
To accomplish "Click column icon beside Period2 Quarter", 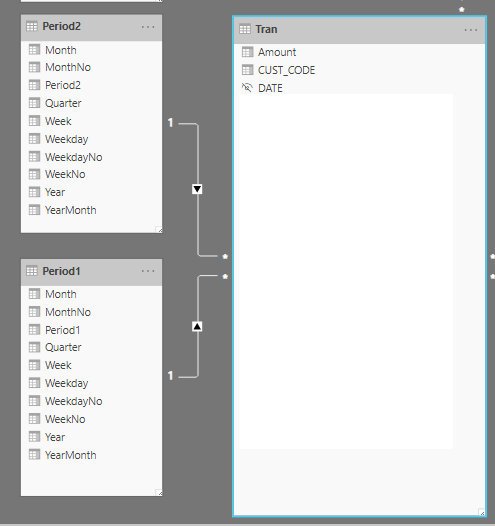I will click(34, 103).
